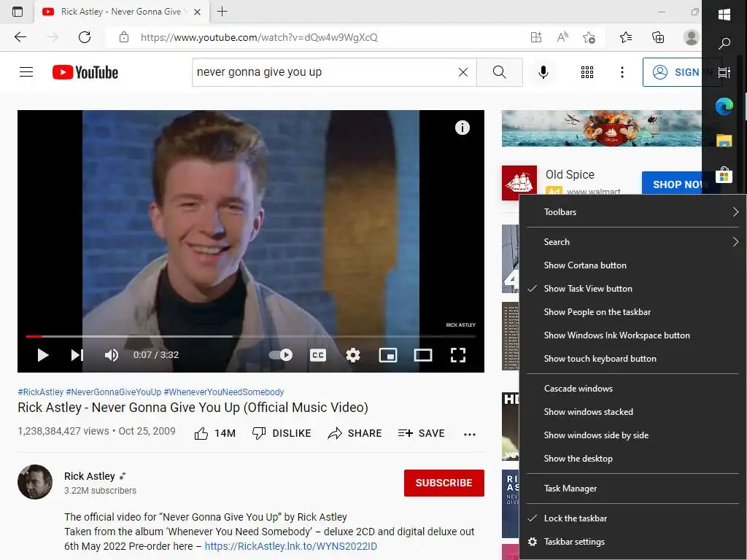
Task: Search with your voice microphone
Action: tap(543, 72)
